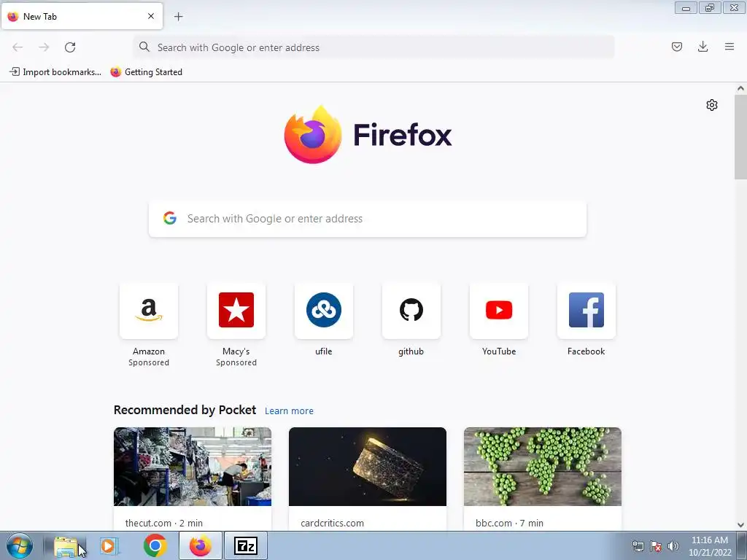Click the bbc.com · 7 min text
This screenshot has width=747, height=560.
point(509,523)
